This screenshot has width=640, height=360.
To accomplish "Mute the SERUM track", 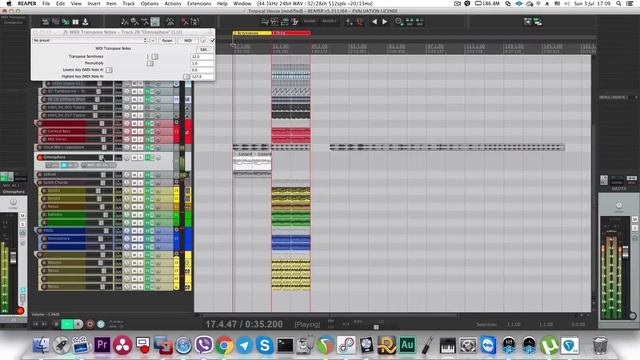I will tap(134, 175).
